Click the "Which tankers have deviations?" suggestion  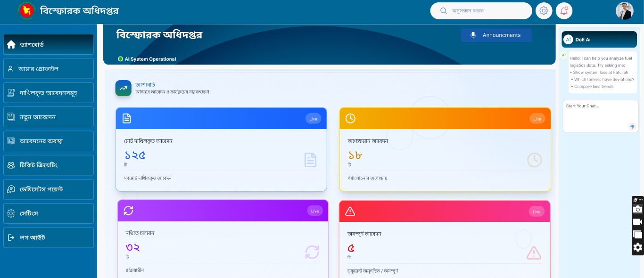coord(604,80)
